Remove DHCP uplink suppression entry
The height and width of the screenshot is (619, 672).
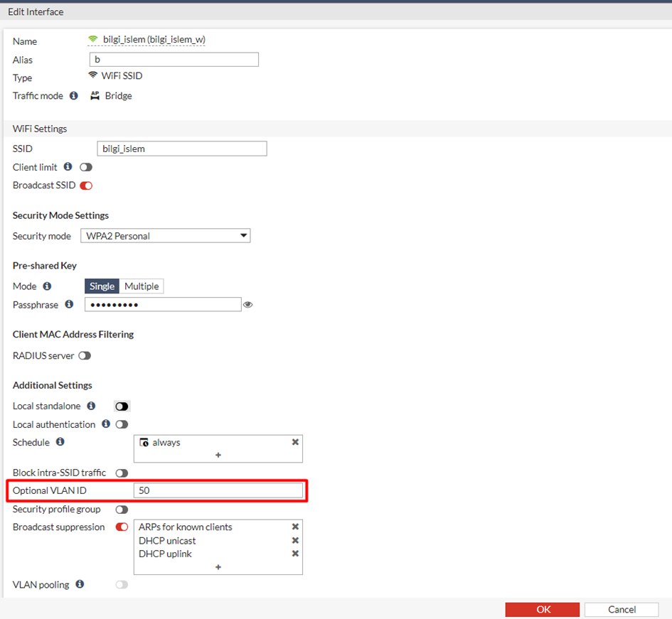[x=295, y=554]
